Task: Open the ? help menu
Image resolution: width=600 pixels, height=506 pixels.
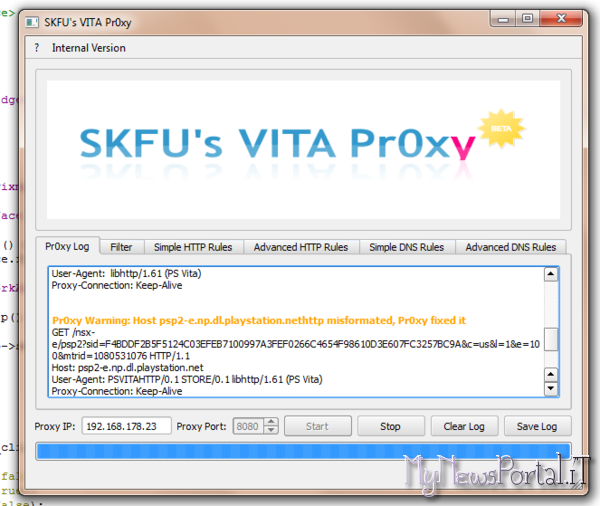Action: (x=37, y=48)
